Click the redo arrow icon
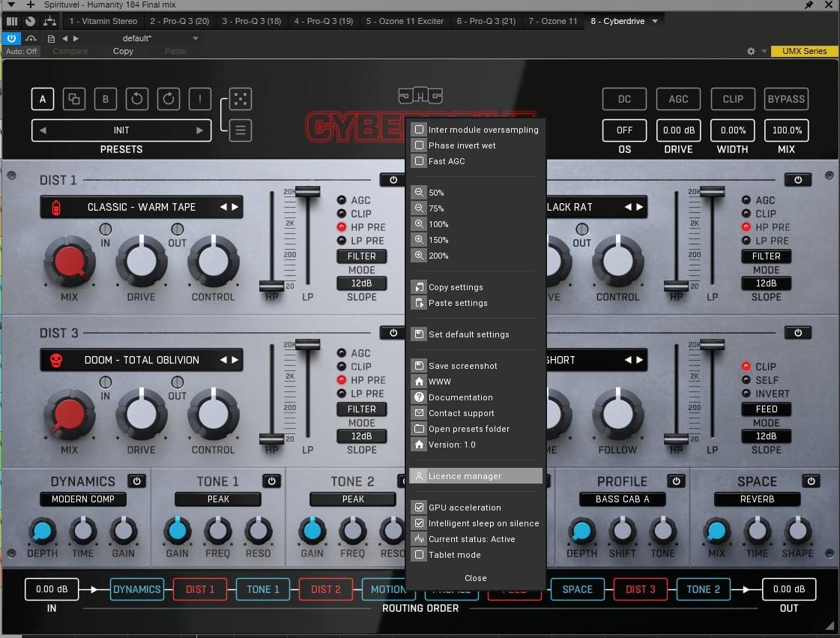840x638 pixels. (168, 99)
